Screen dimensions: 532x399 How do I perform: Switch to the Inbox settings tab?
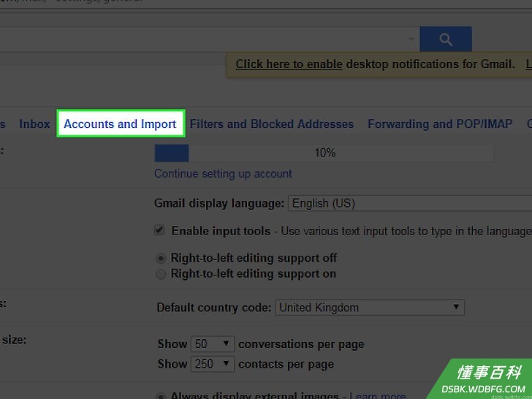[x=34, y=123]
